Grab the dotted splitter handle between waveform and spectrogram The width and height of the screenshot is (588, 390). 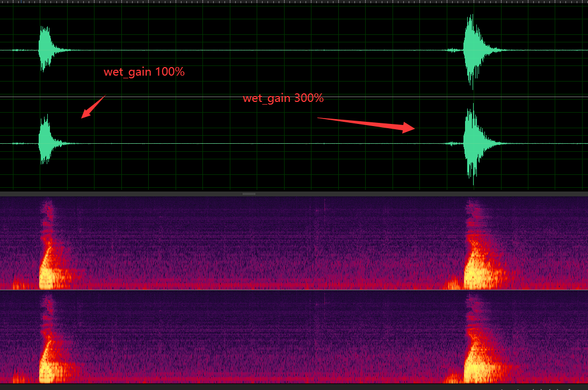click(x=249, y=194)
